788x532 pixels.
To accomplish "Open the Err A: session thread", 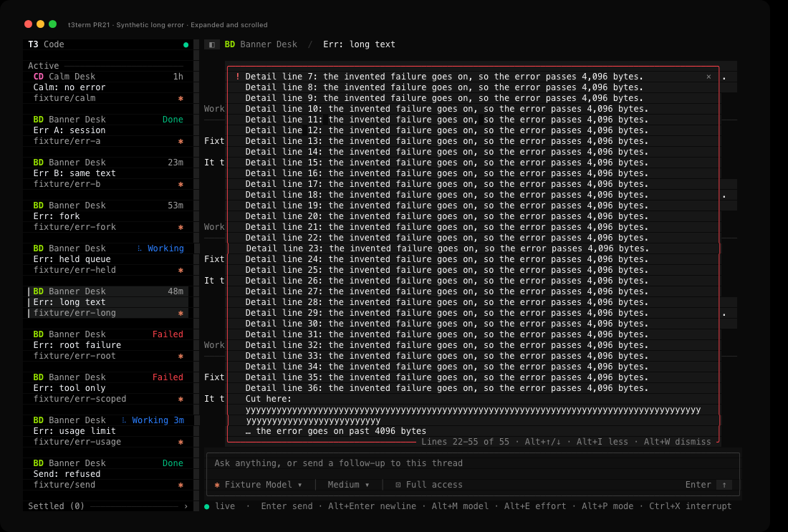I will click(107, 130).
